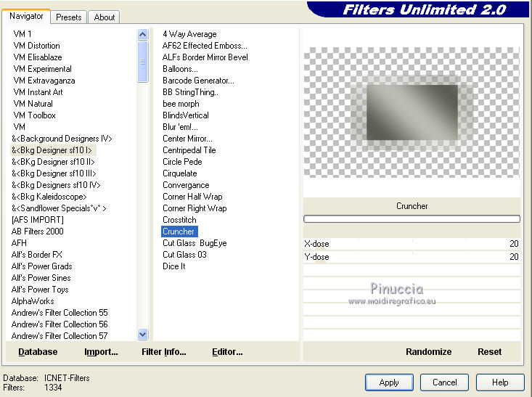Select the VM Instant Art category
532x397 pixels.
point(38,92)
